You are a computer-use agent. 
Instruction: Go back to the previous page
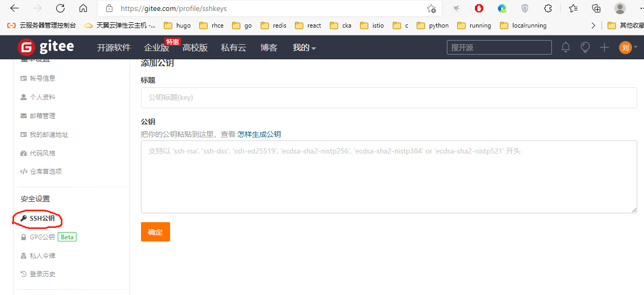15,8
